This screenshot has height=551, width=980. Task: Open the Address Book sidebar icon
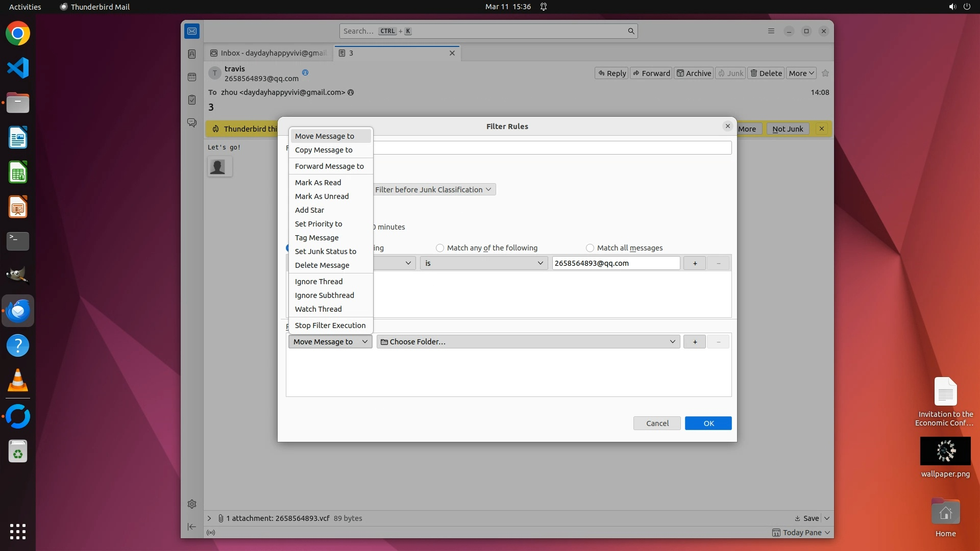[x=192, y=54]
